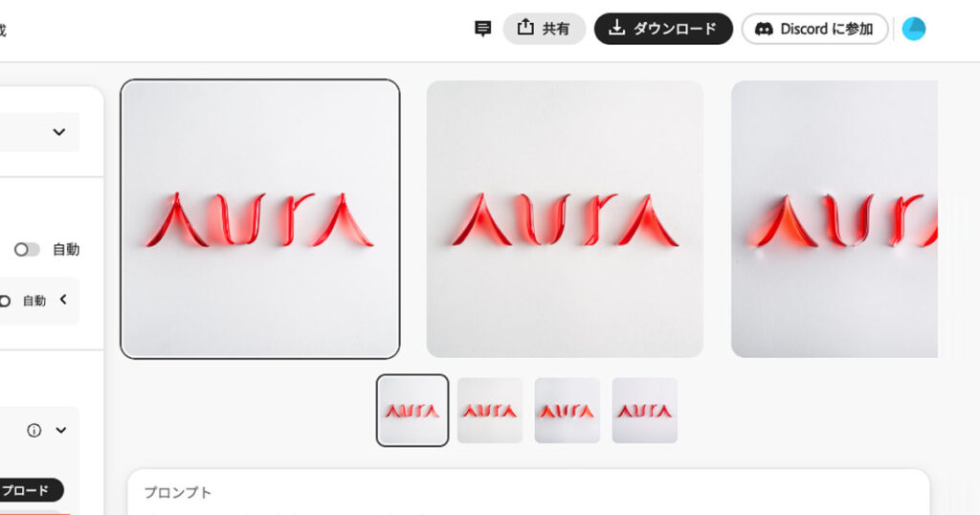Expand the top dropdown chevron in sidebar
Image resolution: width=980 pixels, height=515 pixels.
point(58,132)
